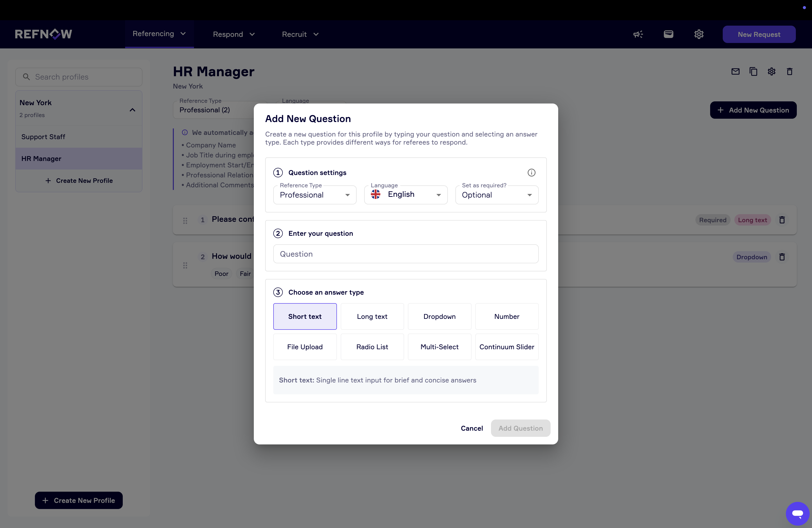Open settings gear in top navigation bar

click(698, 34)
